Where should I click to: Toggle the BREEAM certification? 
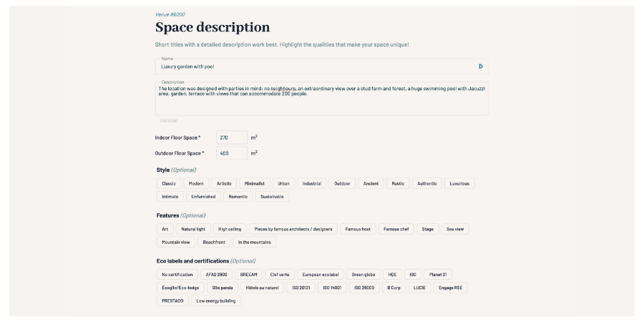tap(249, 275)
